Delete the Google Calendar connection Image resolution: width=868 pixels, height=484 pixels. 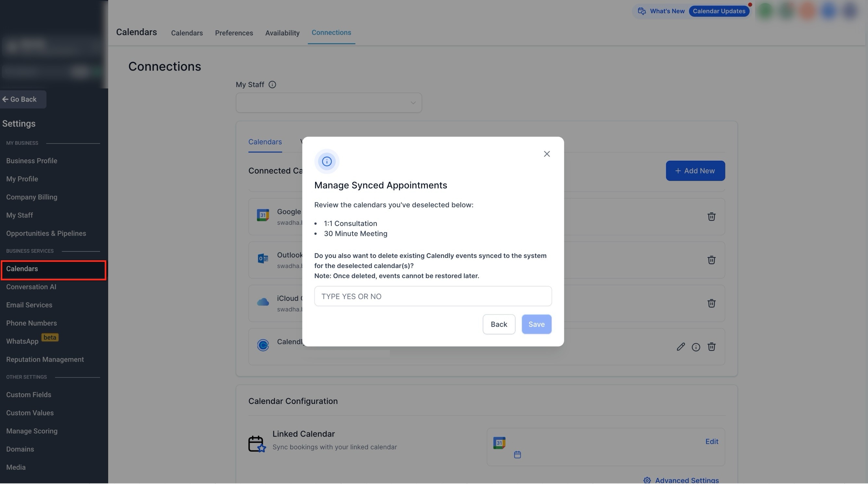[x=711, y=217]
